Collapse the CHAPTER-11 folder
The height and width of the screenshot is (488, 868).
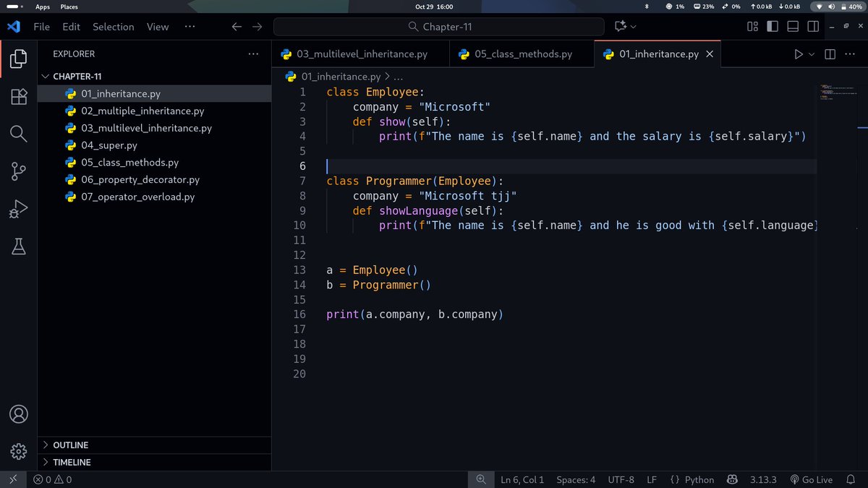[x=155, y=76]
